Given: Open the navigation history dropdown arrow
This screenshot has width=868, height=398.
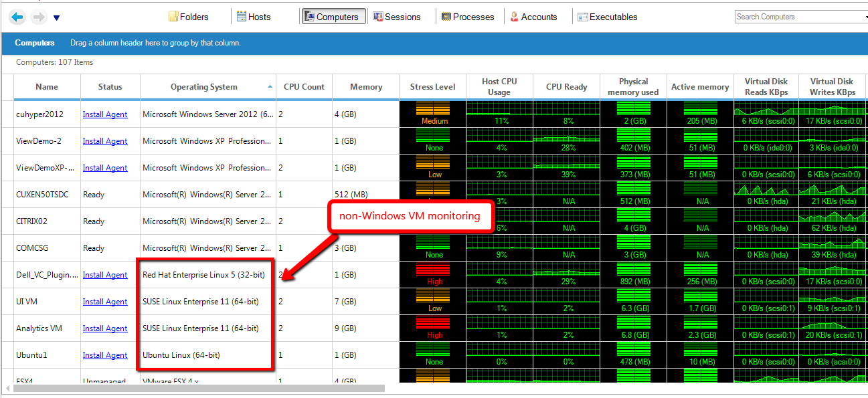Looking at the screenshot, I should (x=56, y=18).
